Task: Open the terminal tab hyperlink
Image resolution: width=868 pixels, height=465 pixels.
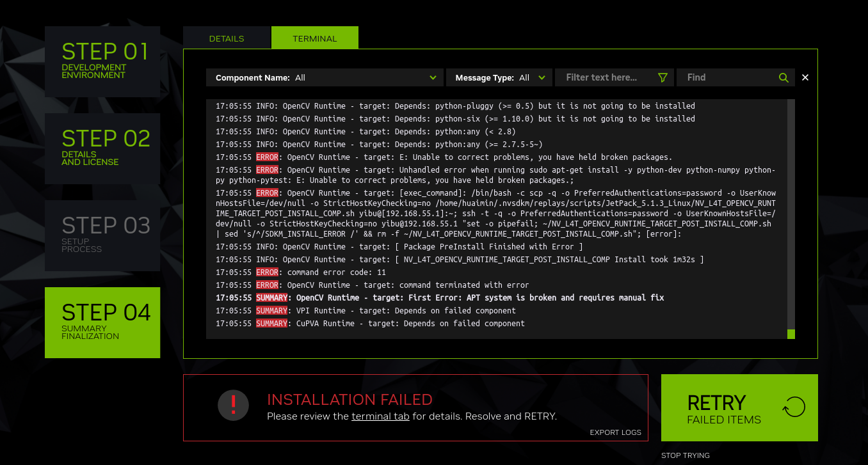Action: pos(380,416)
